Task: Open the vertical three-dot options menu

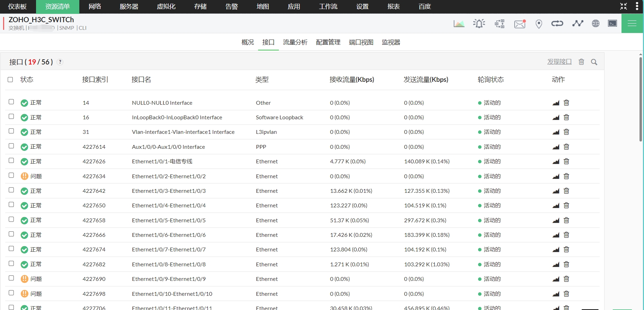Action: [x=637, y=6]
